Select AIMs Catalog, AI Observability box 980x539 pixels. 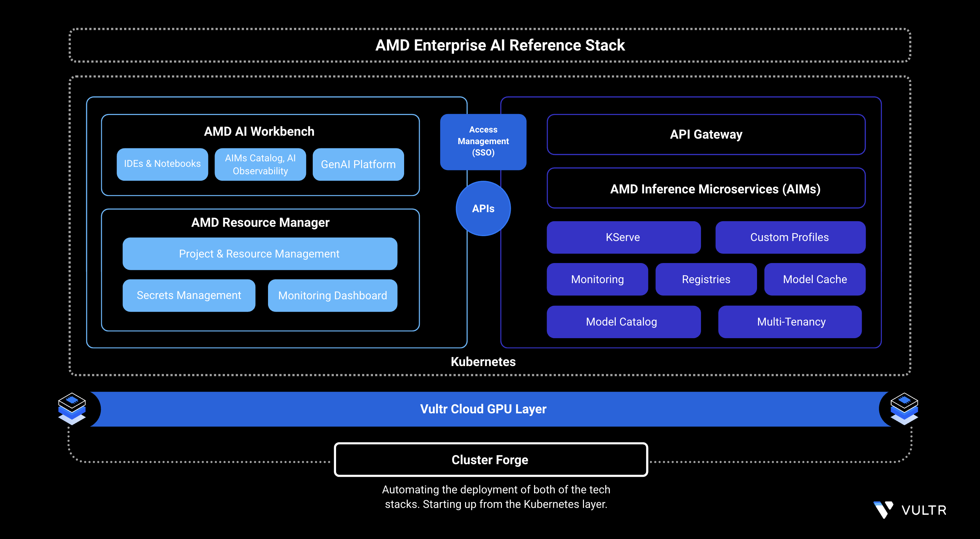click(x=260, y=164)
